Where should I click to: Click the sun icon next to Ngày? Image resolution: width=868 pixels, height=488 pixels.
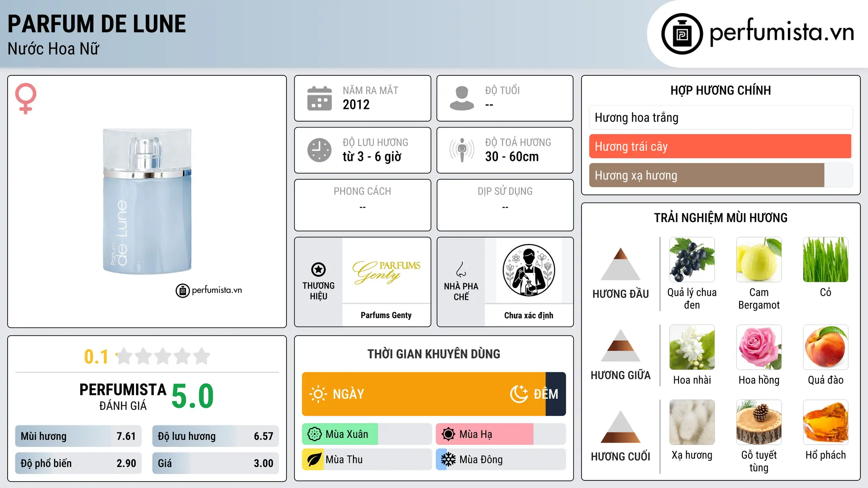click(318, 394)
